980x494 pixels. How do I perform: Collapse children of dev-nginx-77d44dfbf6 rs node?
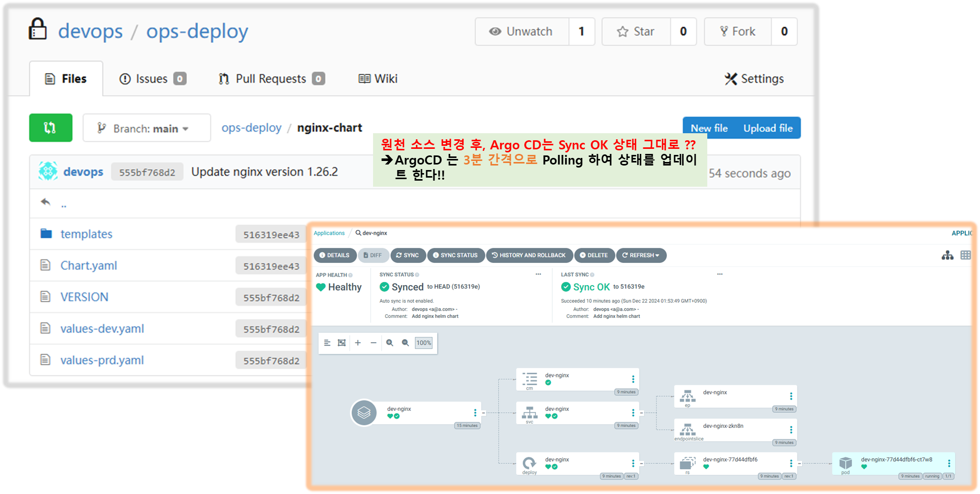pyautogui.click(x=800, y=463)
